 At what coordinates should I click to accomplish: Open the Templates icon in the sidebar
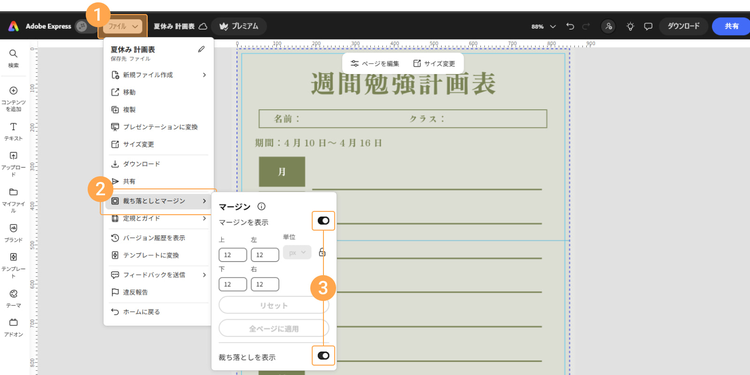[x=13, y=257]
